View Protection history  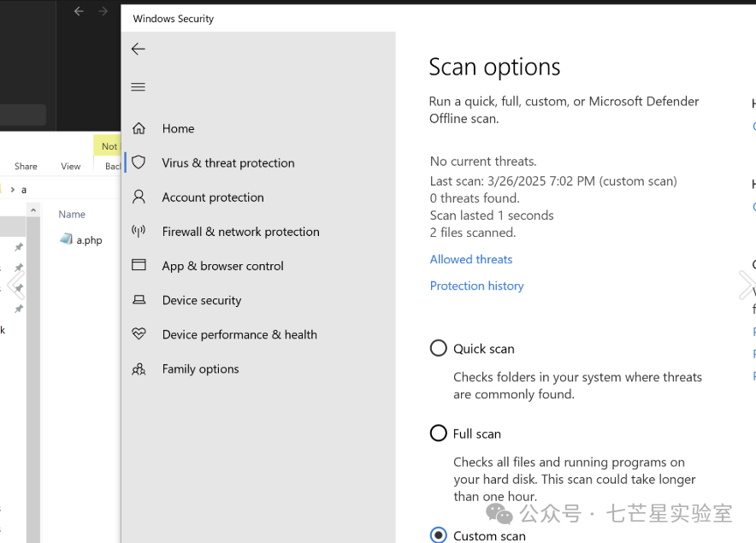pyautogui.click(x=476, y=286)
